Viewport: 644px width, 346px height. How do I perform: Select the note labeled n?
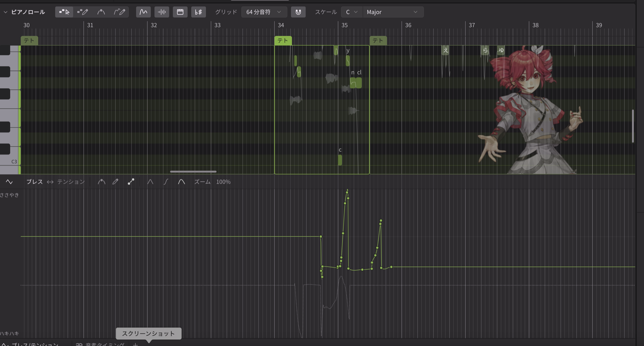pyautogui.click(x=353, y=83)
